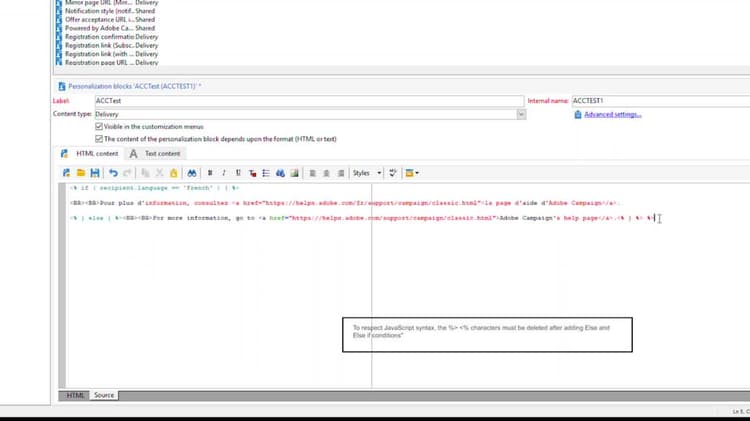Screen dimensions: 750x421
Task: Apply bold formatting
Action: [210, 173]
